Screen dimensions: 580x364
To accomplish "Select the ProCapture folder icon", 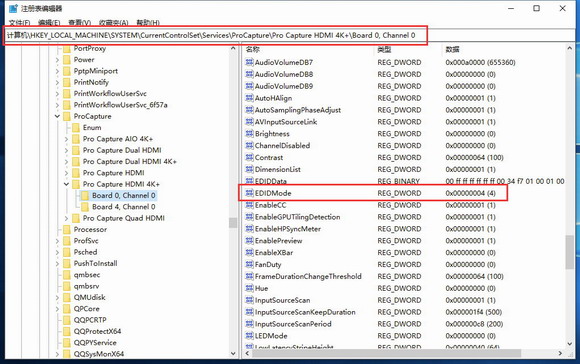I will (67, 117).
